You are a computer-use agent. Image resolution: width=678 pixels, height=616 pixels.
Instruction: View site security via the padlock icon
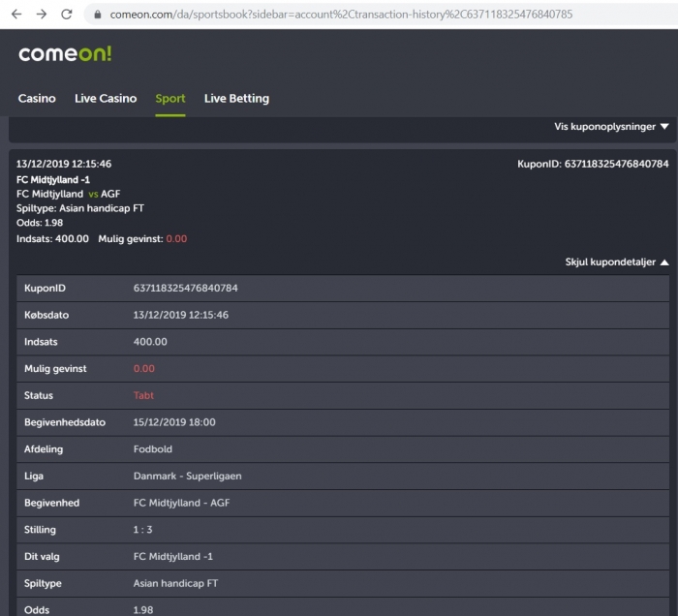98,15
